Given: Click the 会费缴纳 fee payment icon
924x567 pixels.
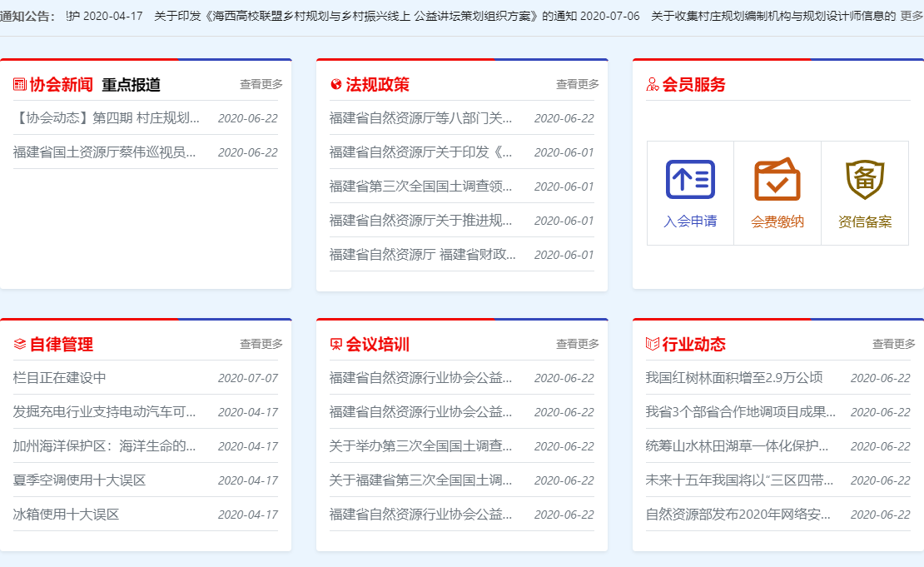Looking at the screenshot, I should (777, 180).
